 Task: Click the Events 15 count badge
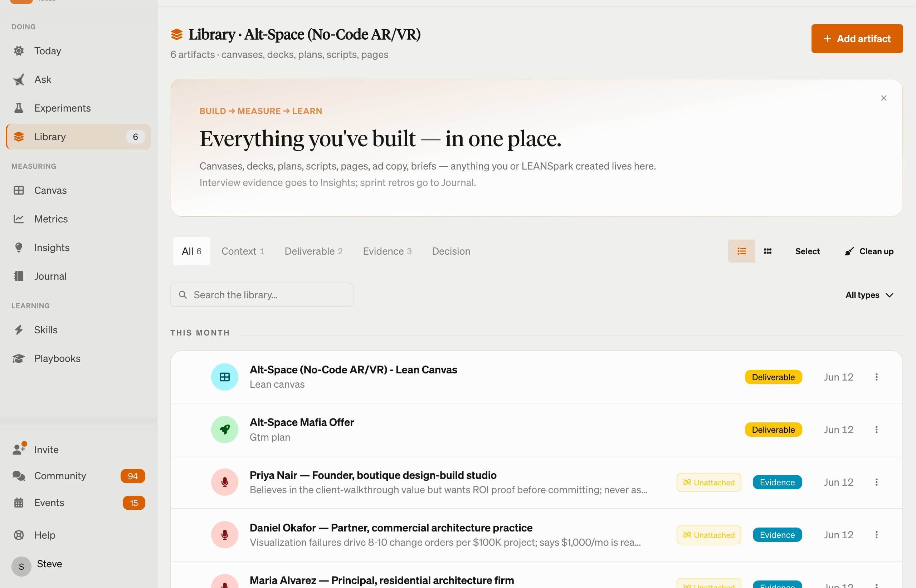[134, 503]
